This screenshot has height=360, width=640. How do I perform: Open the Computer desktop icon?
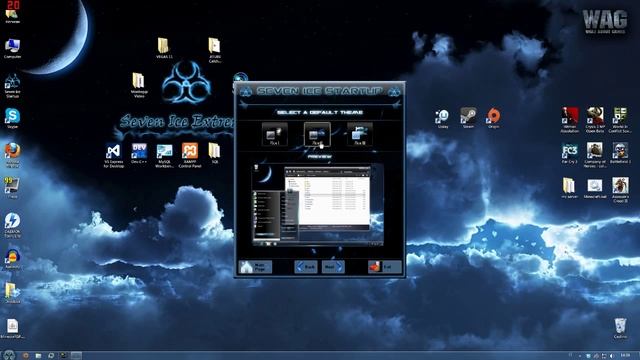coord(12,49)
